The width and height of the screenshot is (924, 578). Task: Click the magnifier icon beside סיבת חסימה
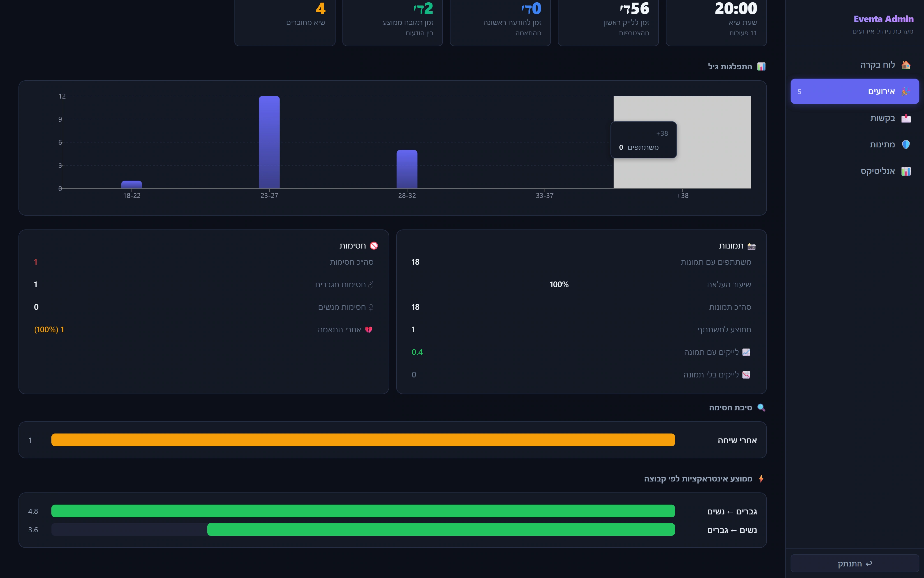(761, 407)
